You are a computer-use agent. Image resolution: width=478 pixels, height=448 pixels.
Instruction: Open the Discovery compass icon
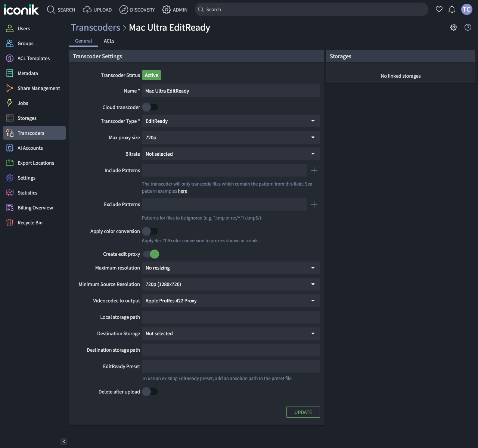(x=124, y=10)
